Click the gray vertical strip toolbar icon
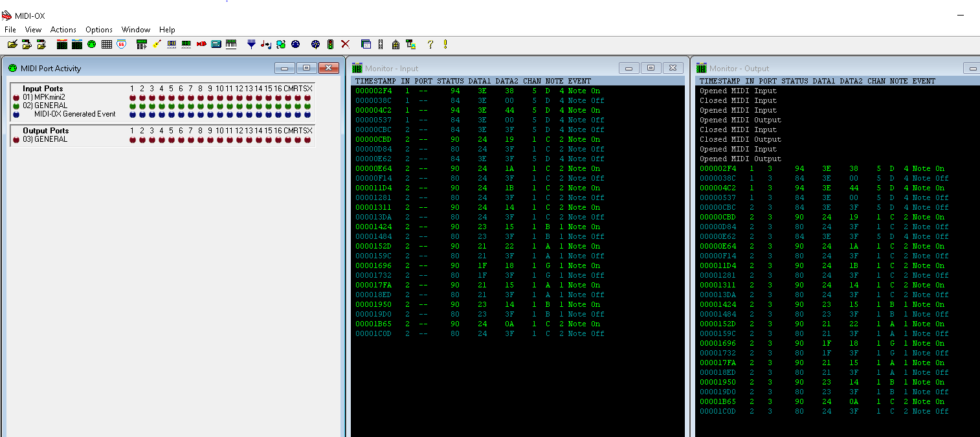Screen dimensions: 980x437 click(x=381, y=44)
